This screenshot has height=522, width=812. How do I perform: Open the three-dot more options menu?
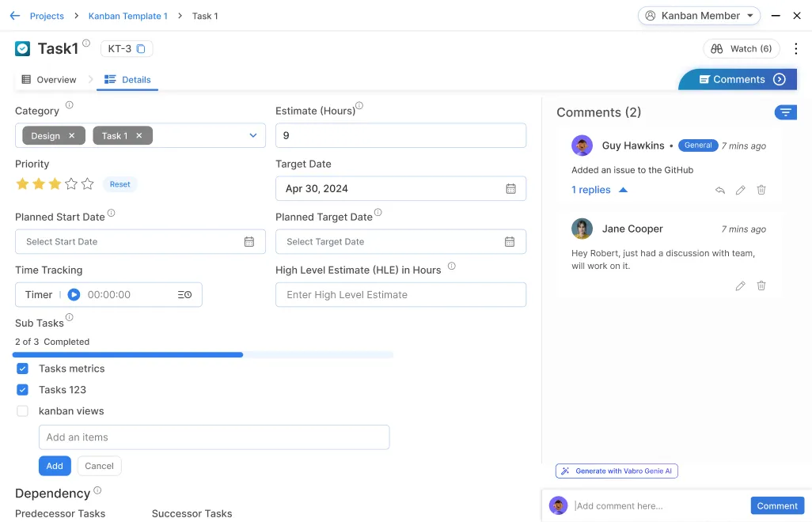point(796,49)
